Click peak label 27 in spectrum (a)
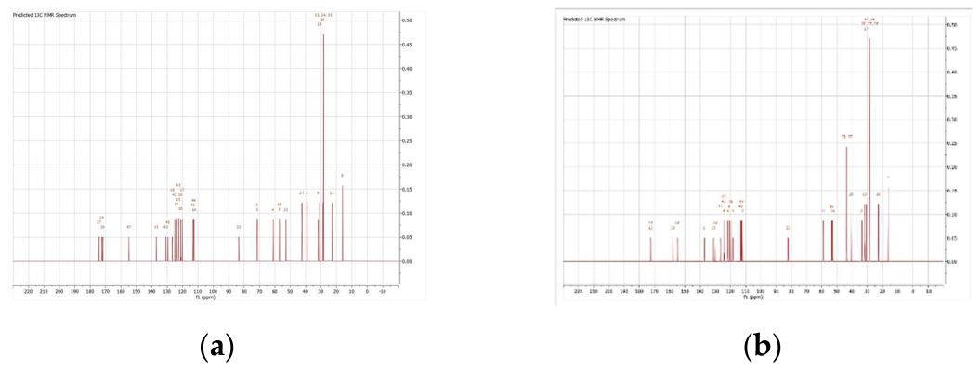Image resolution: width=980 pixels, height=370 pixels. [301, 193]
